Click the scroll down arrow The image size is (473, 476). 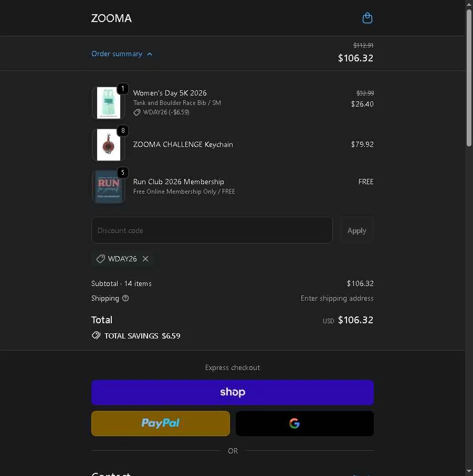pos(469,471)
